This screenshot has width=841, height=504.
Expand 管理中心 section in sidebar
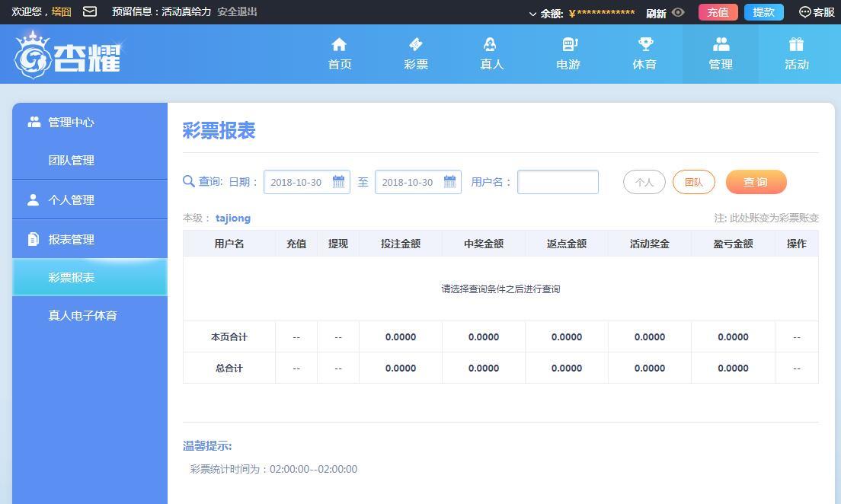[x=90, y=123]
